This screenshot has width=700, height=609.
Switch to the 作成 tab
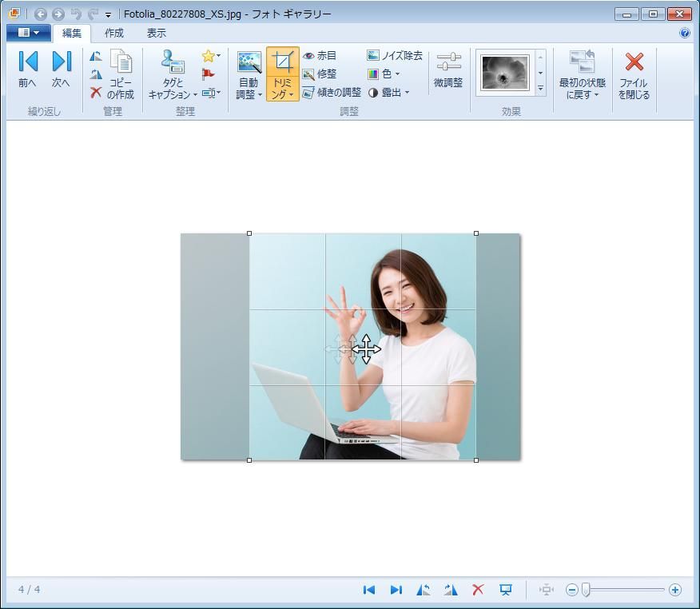tap(113, 33)
